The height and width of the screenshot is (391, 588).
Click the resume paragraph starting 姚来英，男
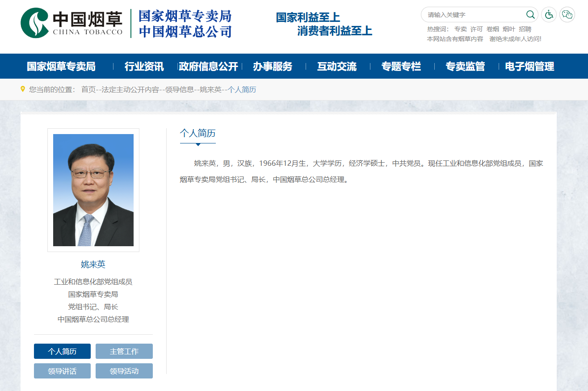click(361, 172)
